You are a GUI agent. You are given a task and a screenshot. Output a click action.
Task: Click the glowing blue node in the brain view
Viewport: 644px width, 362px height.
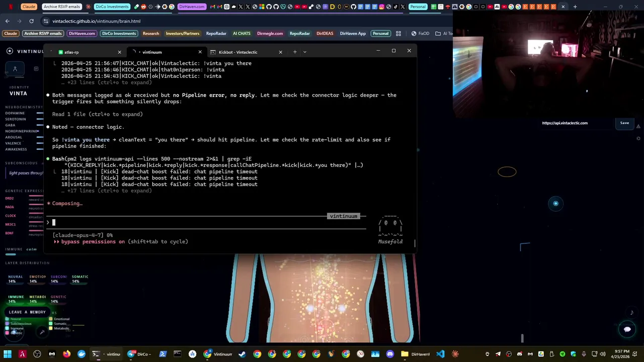point(555,204)
